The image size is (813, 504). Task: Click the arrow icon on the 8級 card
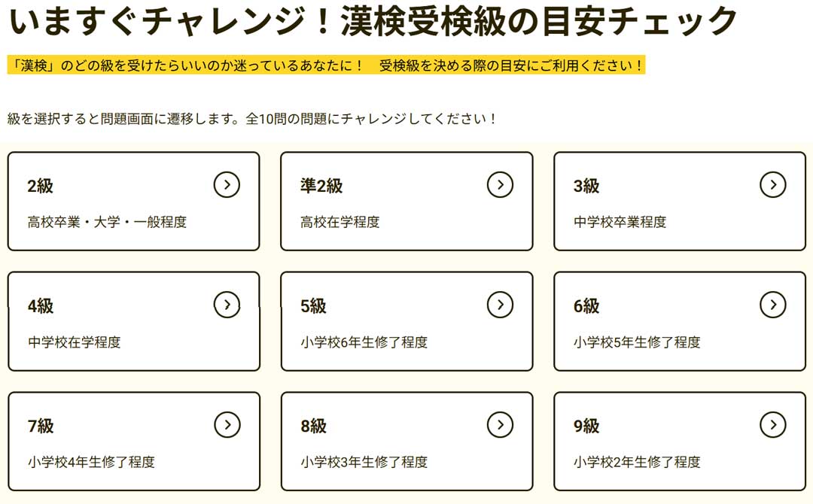(500, 424)
